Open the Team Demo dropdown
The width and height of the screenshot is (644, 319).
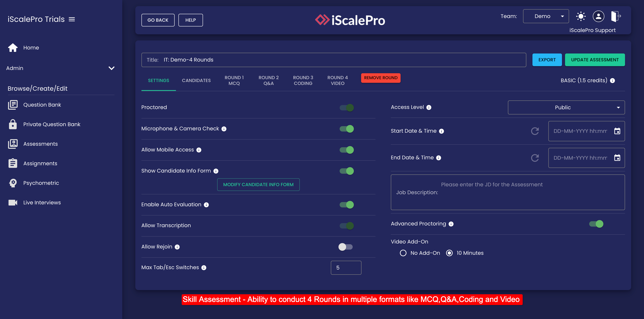coord(546,16)
